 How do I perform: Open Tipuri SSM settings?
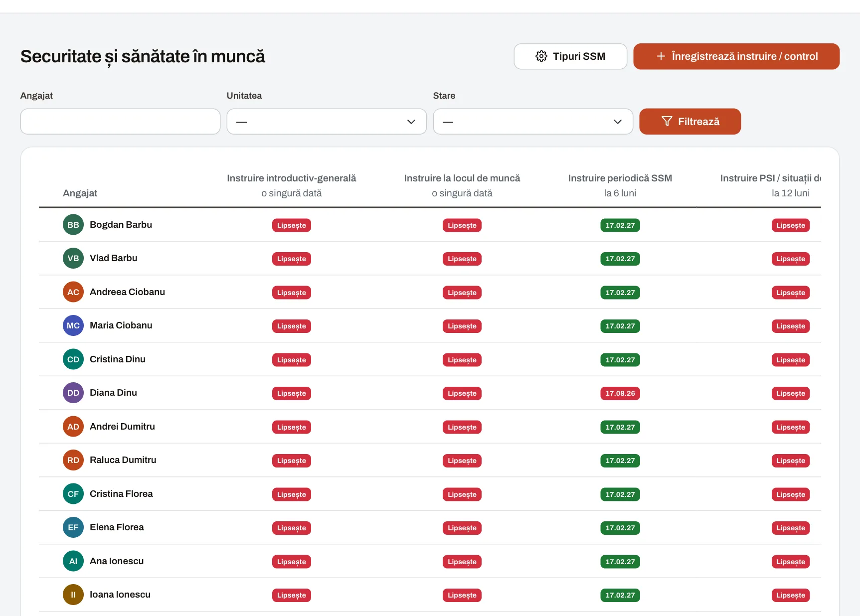(570, 56)
